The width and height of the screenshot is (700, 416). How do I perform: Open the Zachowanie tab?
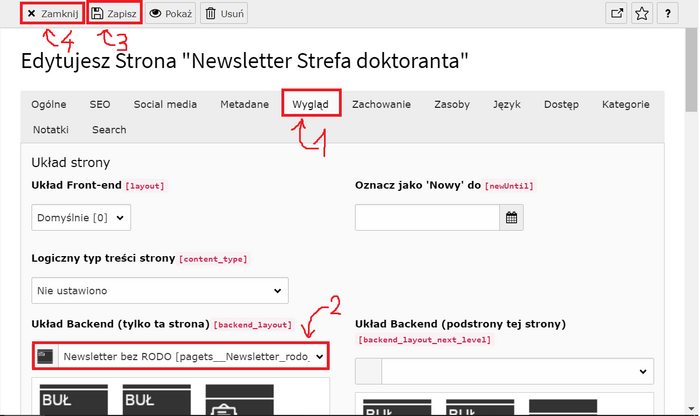381,104
